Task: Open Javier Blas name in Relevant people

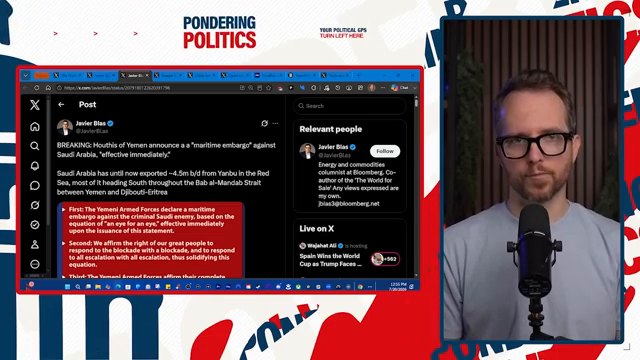Action: tap(333, 147)
